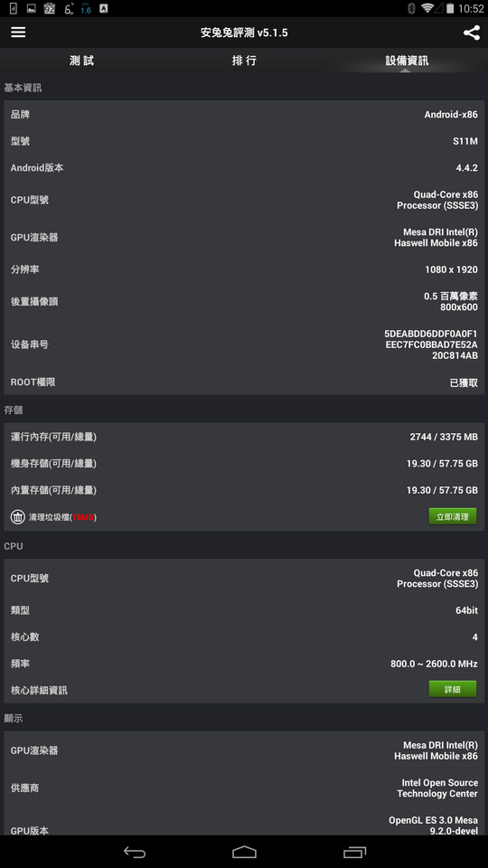Click the green 立即清理 button

point(453,516)
